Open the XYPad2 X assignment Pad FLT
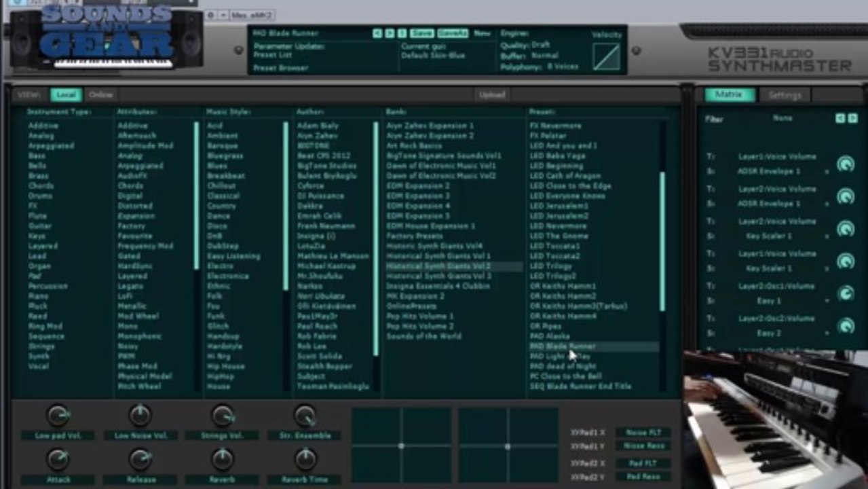 [x=643, y=464]
